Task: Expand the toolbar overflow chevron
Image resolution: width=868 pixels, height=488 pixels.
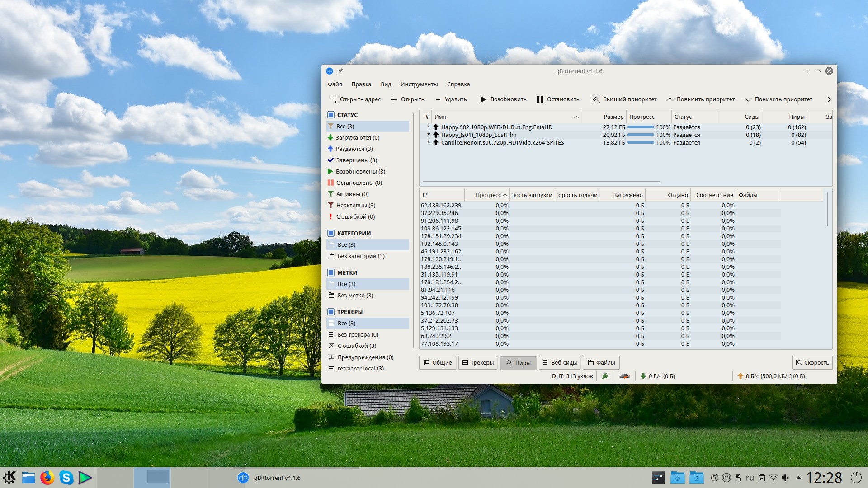Action: pos(829,99)
